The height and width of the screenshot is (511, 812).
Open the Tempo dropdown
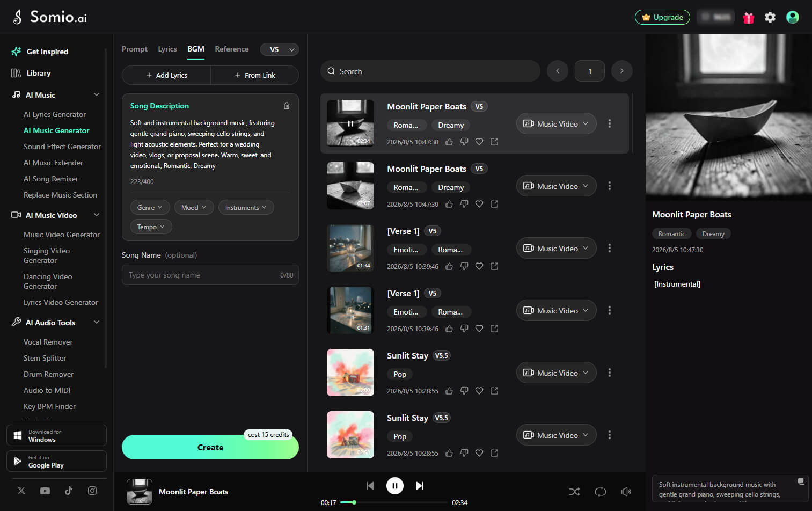point(151,227)
